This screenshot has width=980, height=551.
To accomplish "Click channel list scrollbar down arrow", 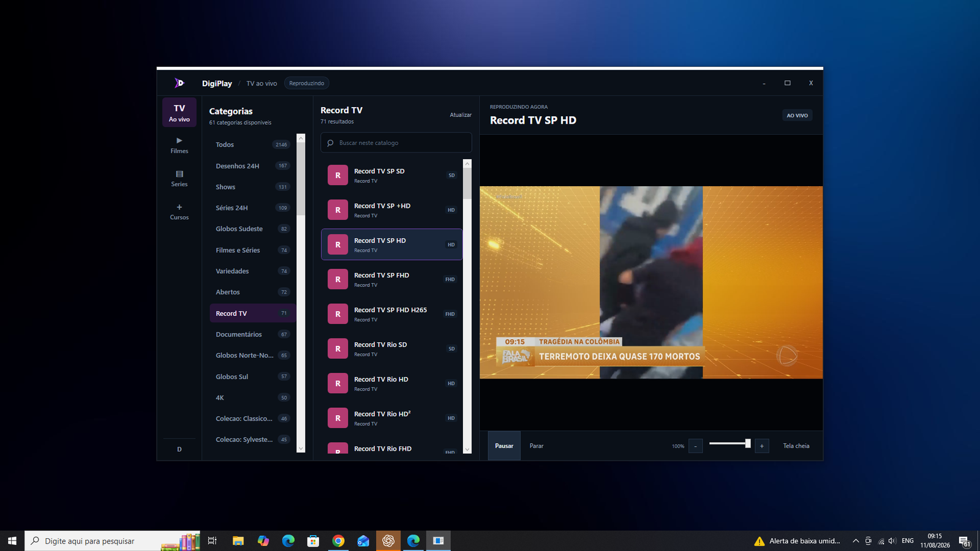I will [x=467, y=449].
